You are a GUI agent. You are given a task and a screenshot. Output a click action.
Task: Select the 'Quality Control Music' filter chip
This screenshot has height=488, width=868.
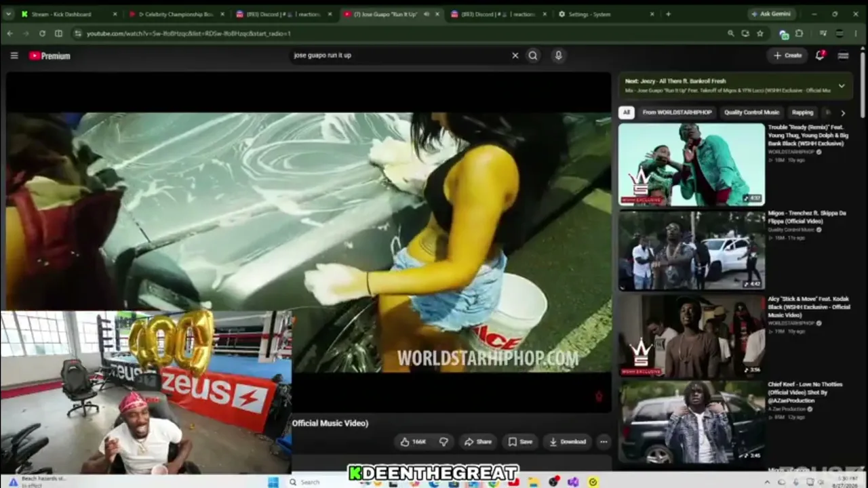(x=751, y=113)
